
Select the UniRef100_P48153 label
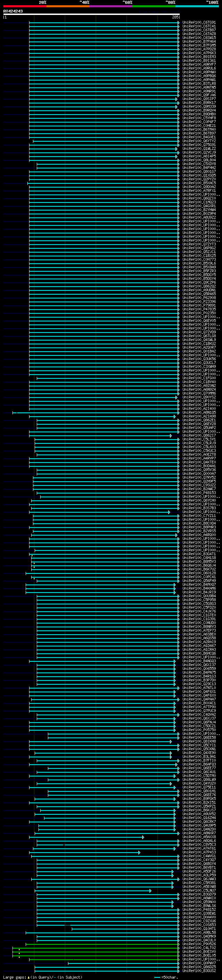pos(199,493)
